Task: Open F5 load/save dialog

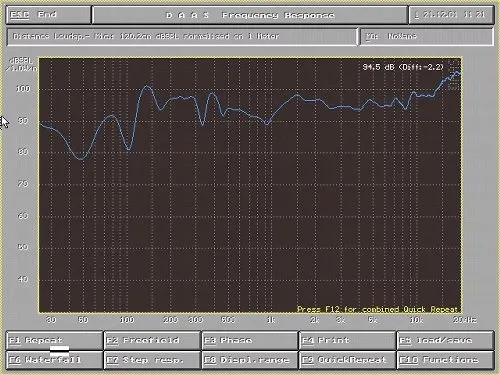Action: pyautogui.click(x=445, y=340)
